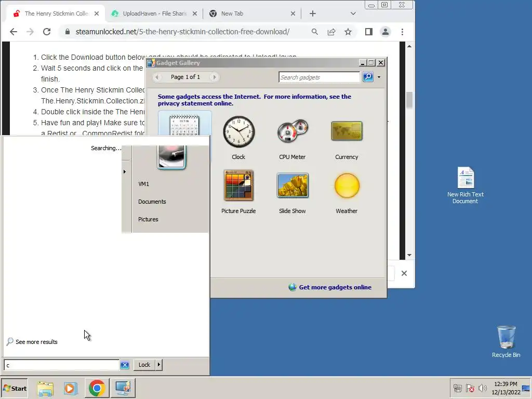
Task: Open Action Center flag in tray
Action: click(470, 388)
